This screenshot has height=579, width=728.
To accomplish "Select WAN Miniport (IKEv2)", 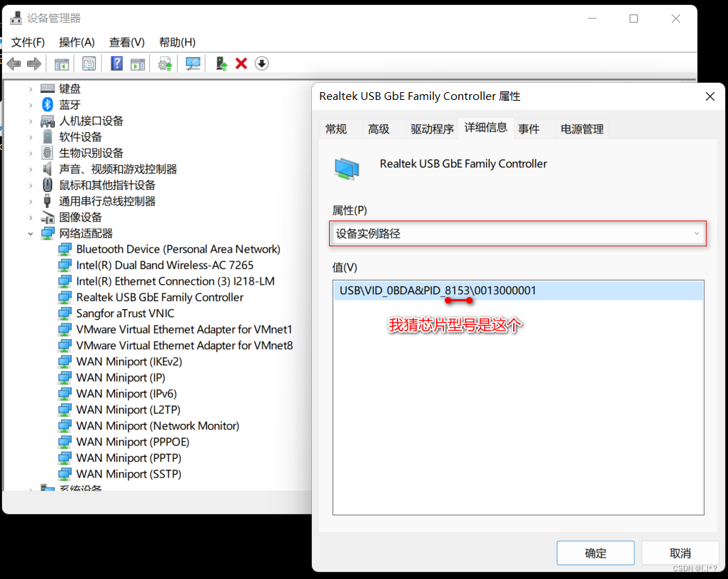I will click(129, 362).
